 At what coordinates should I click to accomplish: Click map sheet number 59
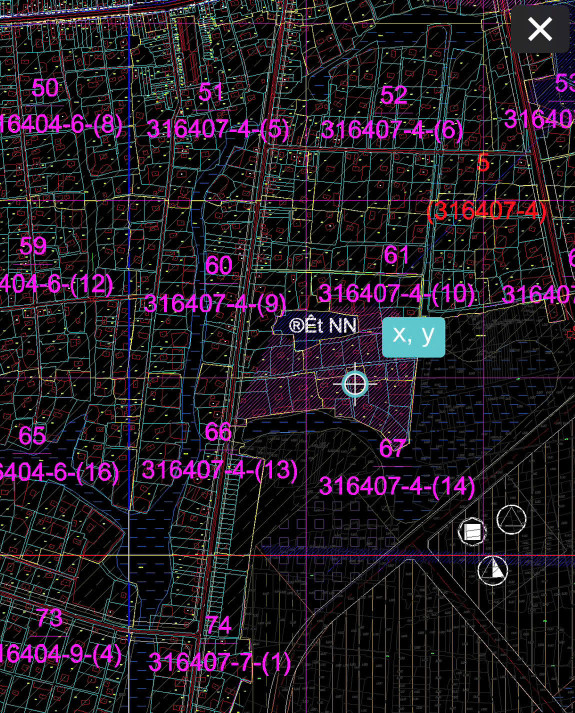(x=33, y=246)
